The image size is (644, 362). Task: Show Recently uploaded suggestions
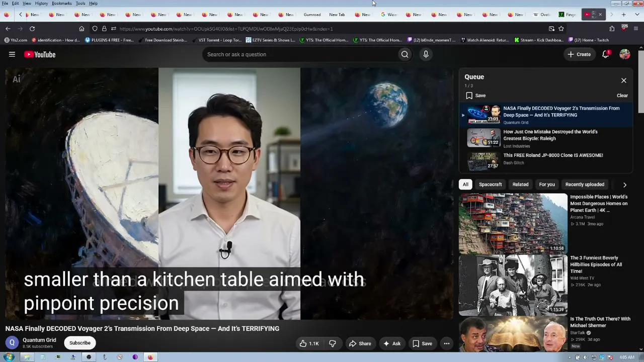tap(585, 185)
